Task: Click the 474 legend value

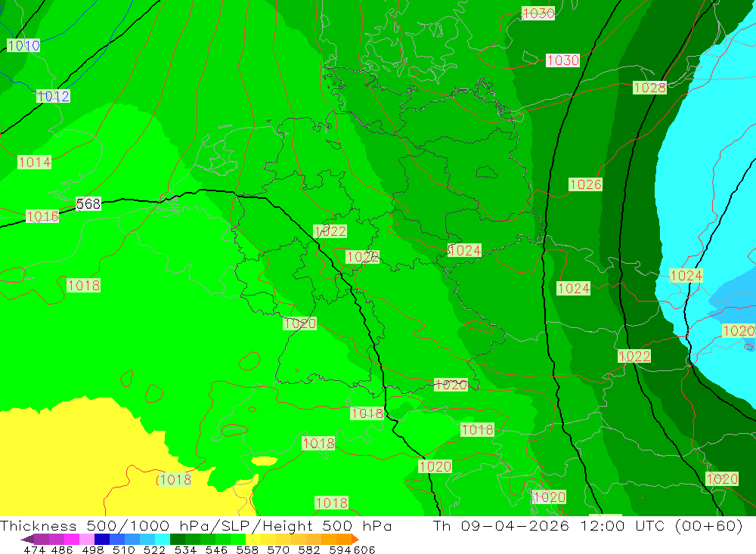Action: [34, 549]
